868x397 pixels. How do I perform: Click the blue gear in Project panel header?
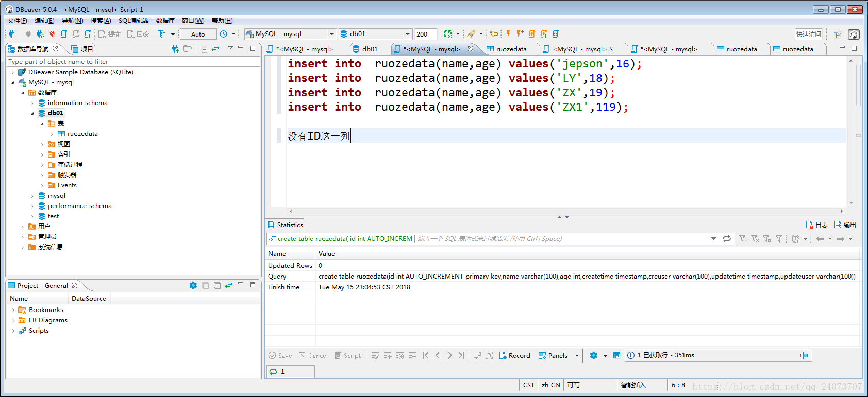coord(193,285)
